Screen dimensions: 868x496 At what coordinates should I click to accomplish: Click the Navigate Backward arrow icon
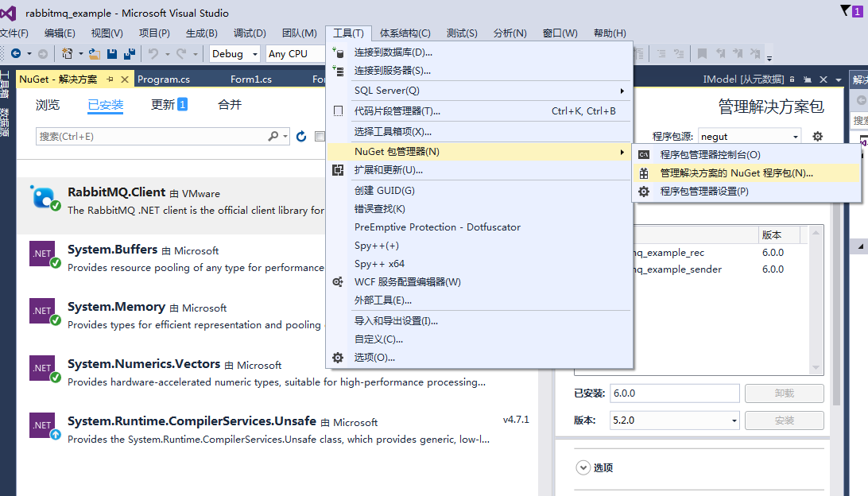pos(16,54)
